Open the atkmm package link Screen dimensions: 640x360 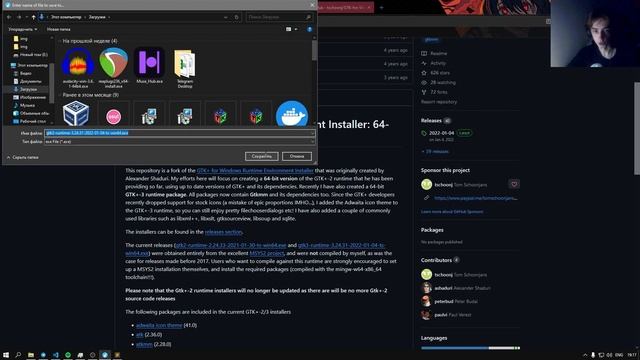pyautogui.click(x=144, y=344)
